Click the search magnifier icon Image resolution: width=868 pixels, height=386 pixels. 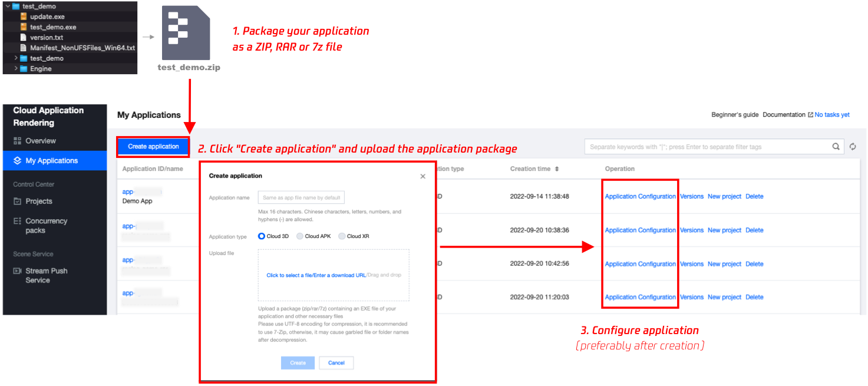pos(836,147)
